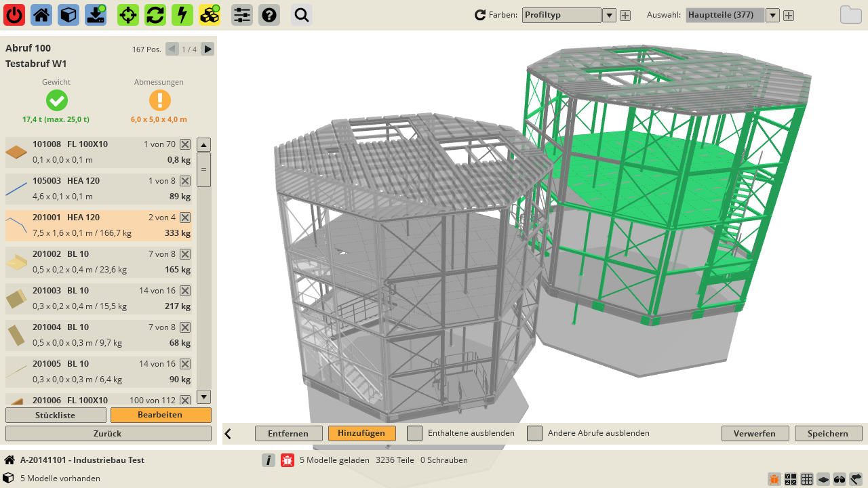
Task: Click the '17,4 t (max. 25,0 t)' weight text
Action: [56, 119]
